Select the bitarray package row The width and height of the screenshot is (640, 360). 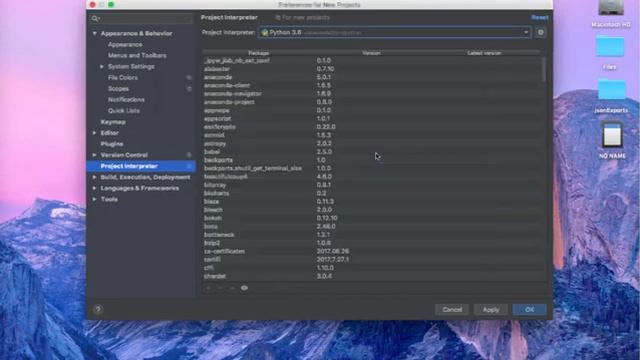coord(371,185)
